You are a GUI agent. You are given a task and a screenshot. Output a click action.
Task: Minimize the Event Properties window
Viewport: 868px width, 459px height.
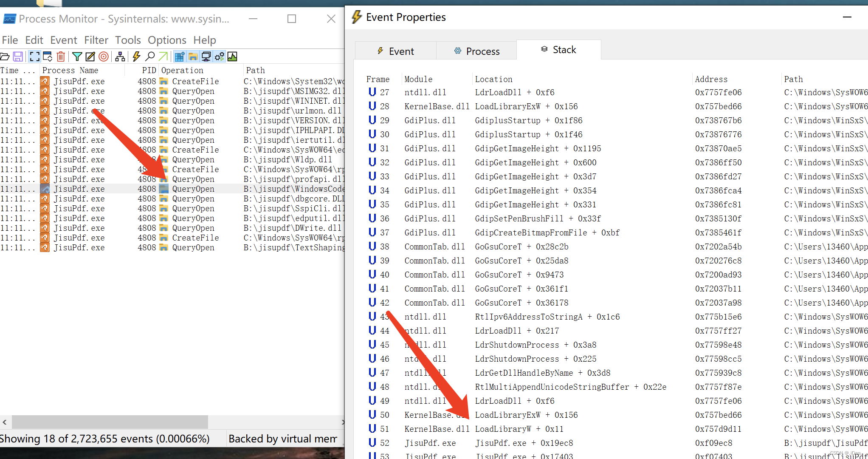point(847,17)
